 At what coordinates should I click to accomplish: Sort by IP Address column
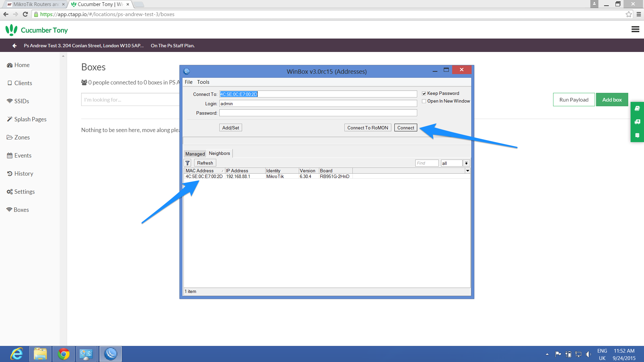[245, 171]
